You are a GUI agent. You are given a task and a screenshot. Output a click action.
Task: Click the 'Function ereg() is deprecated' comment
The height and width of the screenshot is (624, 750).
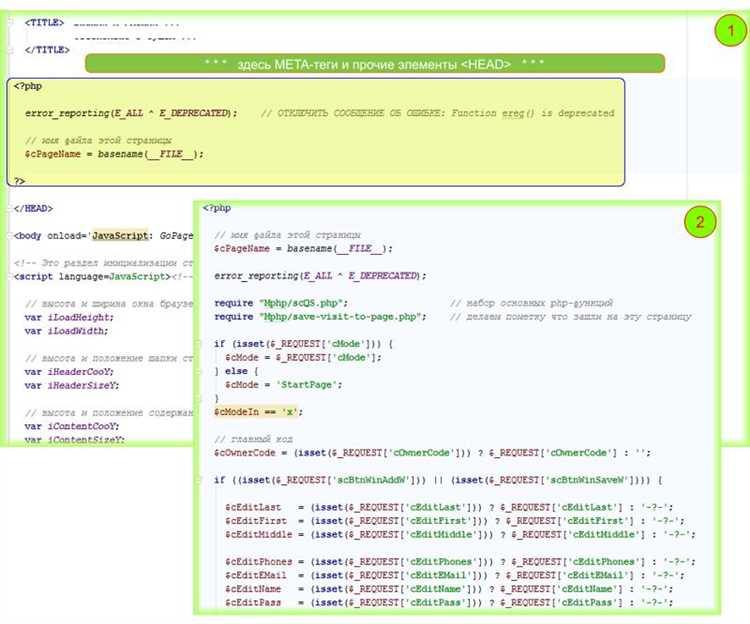click(x=532, y=113)
